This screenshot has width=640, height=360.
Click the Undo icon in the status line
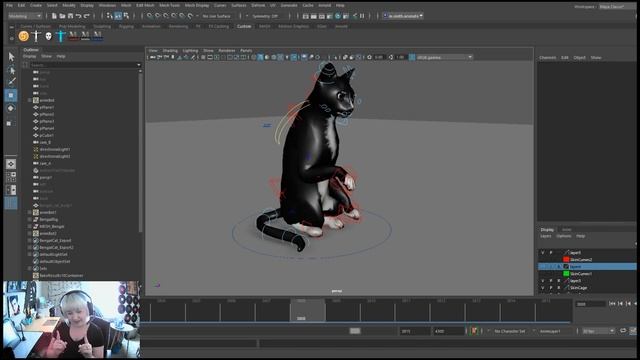(x=78, y=16)
